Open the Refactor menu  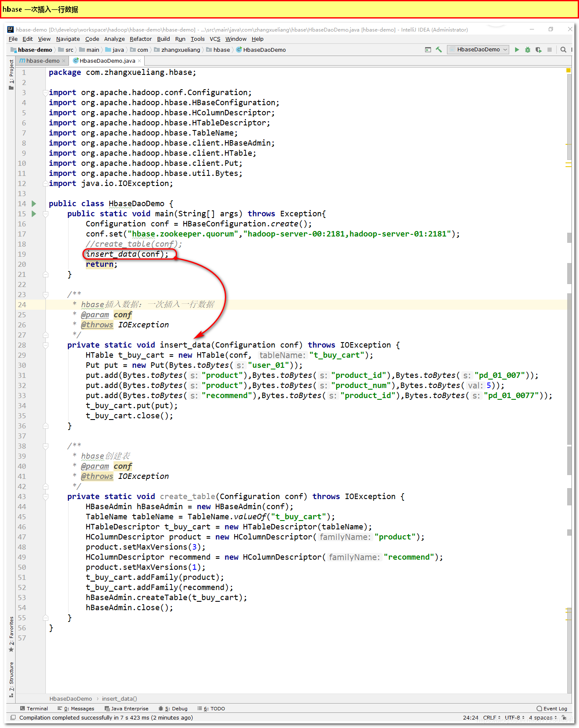pyautogui.click(x=140, y=39)
